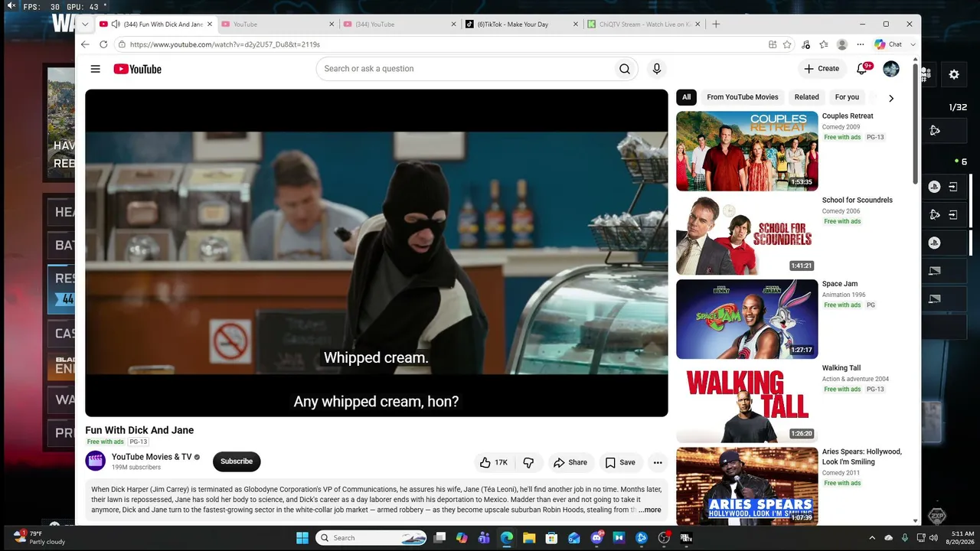
Task: Open the YouTube Movies & TV channel avatar
Action: click(96, 461)
